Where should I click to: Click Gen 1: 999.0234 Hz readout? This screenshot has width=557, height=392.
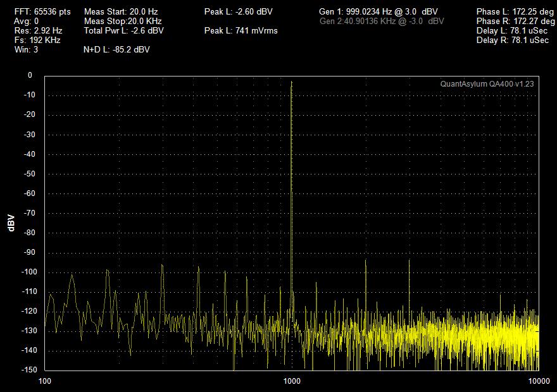pos(379,12)
